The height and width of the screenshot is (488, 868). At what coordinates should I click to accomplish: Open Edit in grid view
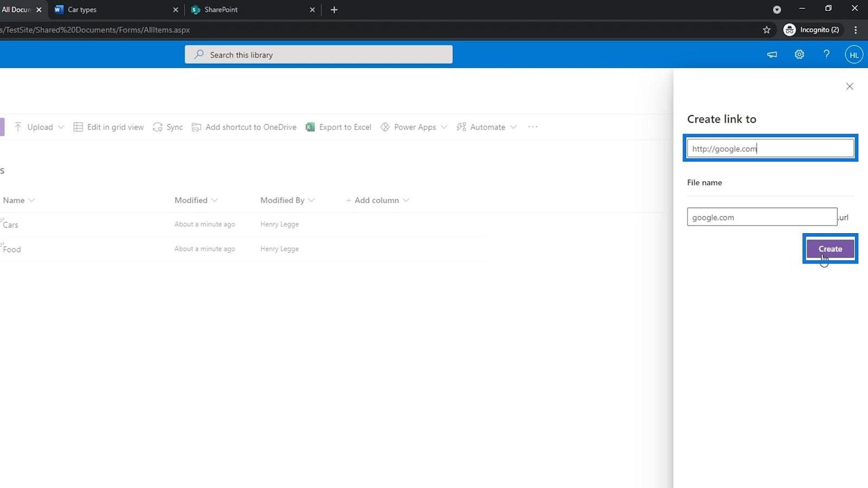coord(108,127)
